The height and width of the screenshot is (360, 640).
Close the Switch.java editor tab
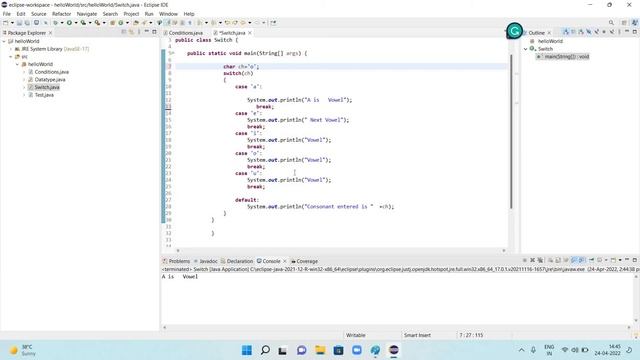pos(250,33)
